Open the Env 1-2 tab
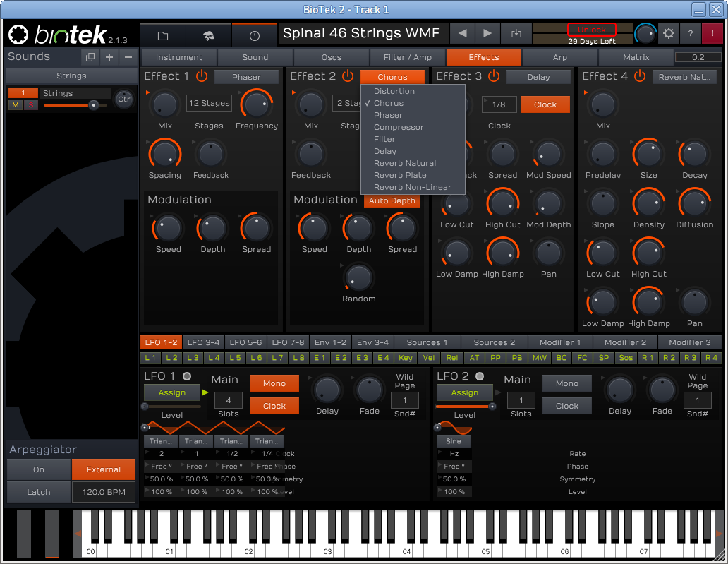Image resolution: width=728 pixels, height=564 pixels. click(330, 342)
